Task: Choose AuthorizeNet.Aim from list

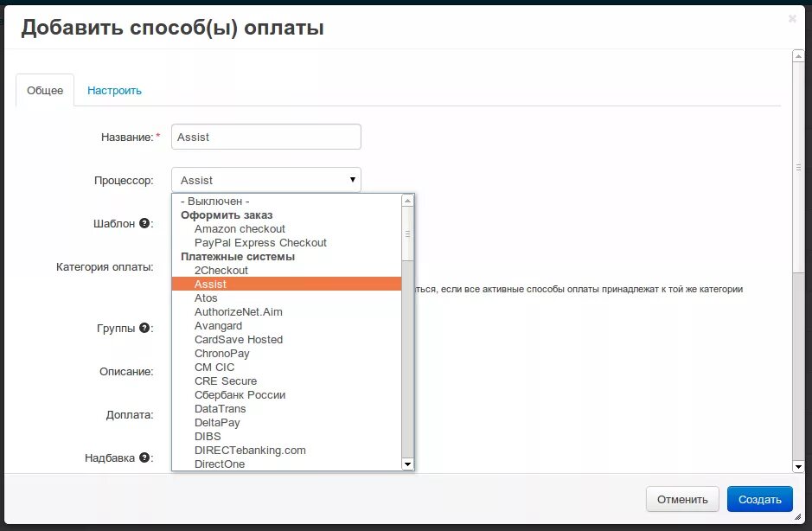Action: [x=287, y=312]
